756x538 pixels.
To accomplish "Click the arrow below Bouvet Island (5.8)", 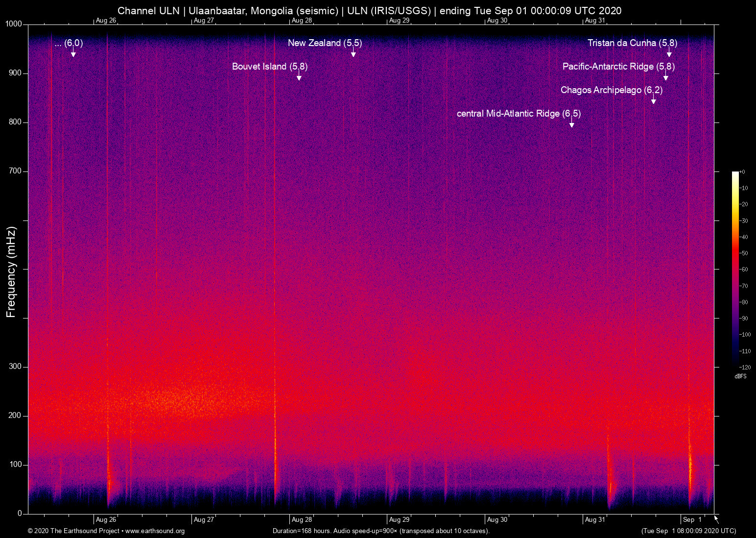I will (299, 77).
